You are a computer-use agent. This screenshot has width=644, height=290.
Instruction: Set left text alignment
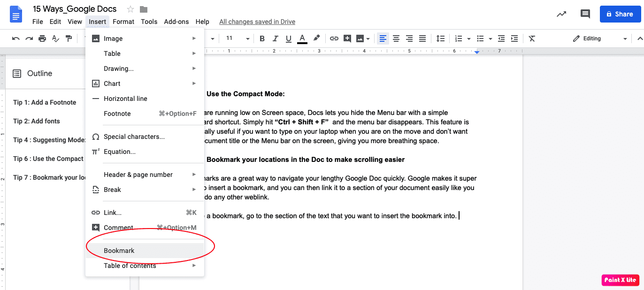pyautogui.click(x=383, y=38)
